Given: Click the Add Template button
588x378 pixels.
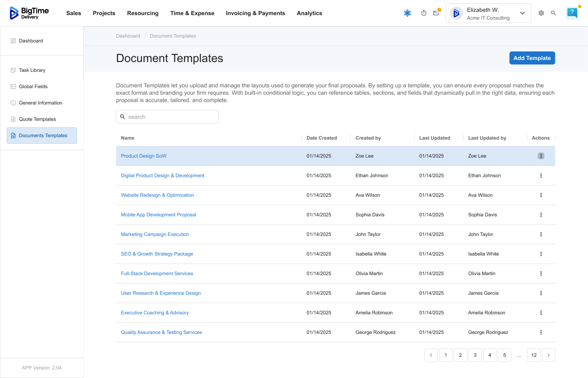Looking at the screenshot, I should click(x=532, y=58).
